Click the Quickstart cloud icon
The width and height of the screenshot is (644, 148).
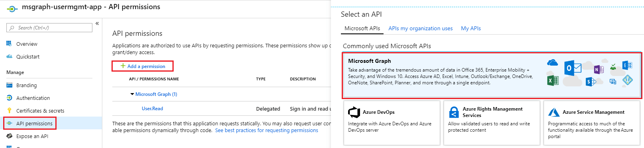(x=9, y=56)
